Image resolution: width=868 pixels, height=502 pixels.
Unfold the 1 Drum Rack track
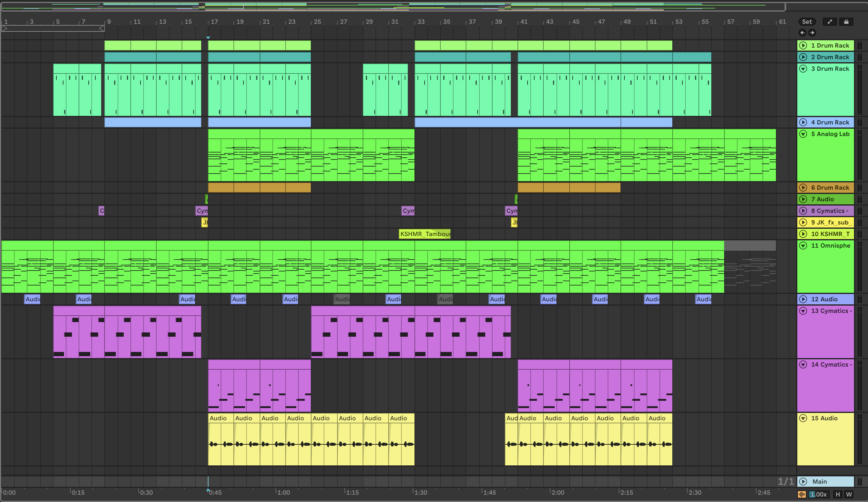tap(803, 45)
